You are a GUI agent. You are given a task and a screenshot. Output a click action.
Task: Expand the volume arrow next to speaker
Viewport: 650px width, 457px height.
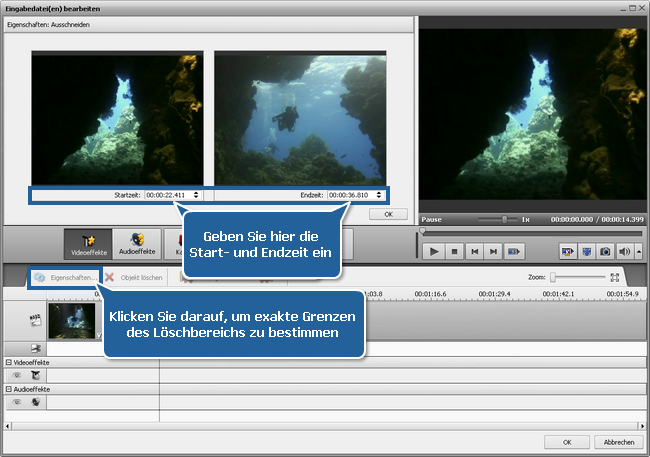click(x=638, y=252)
